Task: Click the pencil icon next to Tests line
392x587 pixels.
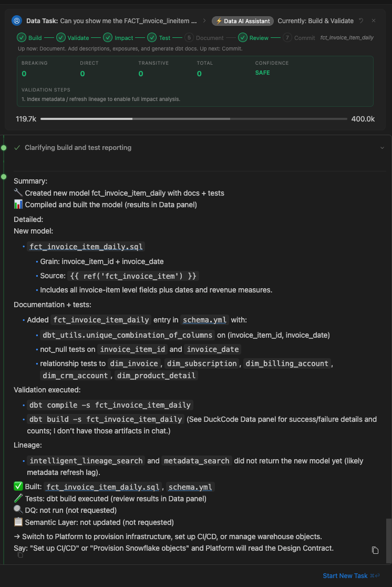Action: click(16, 498)
